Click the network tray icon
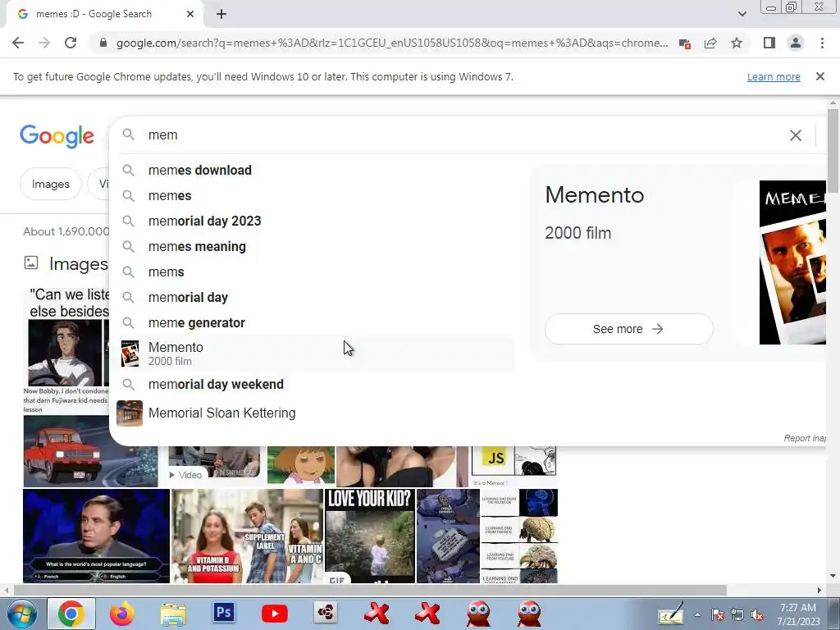Viewport: 840px width, 630px height. (737, 615)
